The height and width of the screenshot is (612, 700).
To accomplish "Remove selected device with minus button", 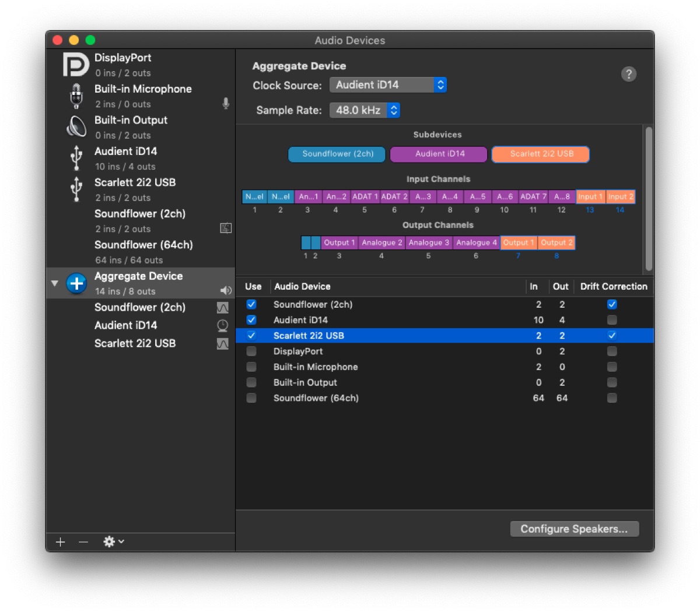I will 83,542.
